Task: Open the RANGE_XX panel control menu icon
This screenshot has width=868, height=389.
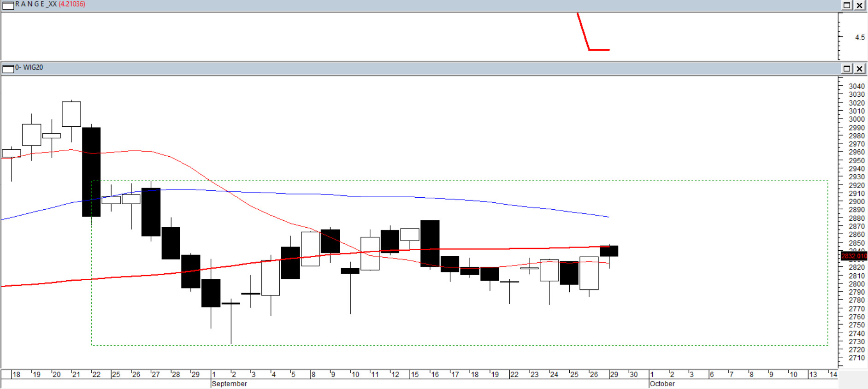Action: pyautogui.click(x=8, y=6)
